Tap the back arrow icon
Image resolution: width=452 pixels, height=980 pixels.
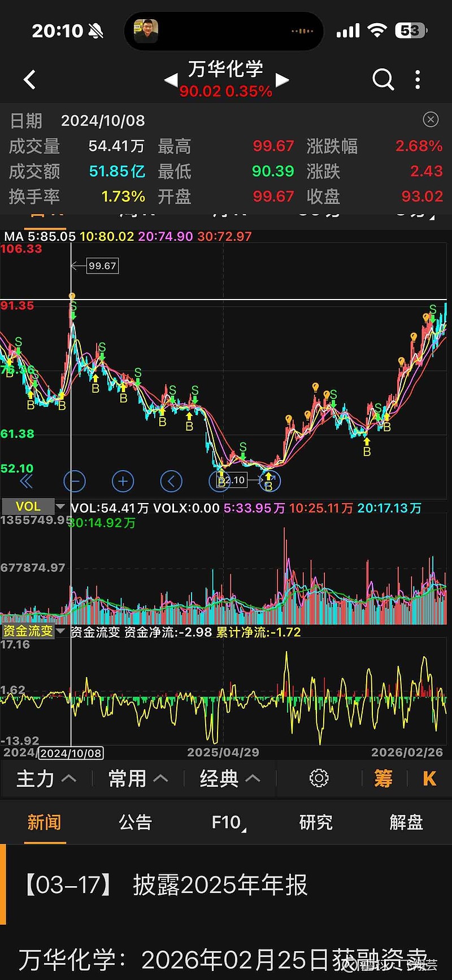click(30, 80)
